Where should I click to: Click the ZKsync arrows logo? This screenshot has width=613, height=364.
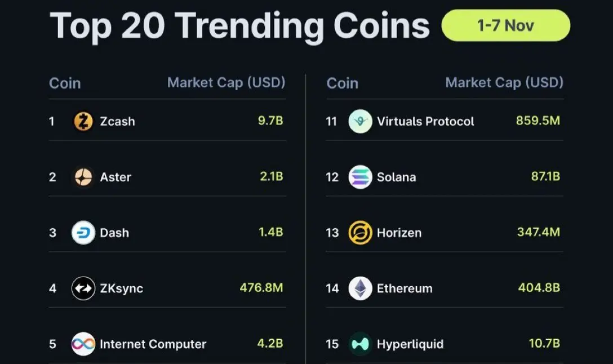point(83,288)
